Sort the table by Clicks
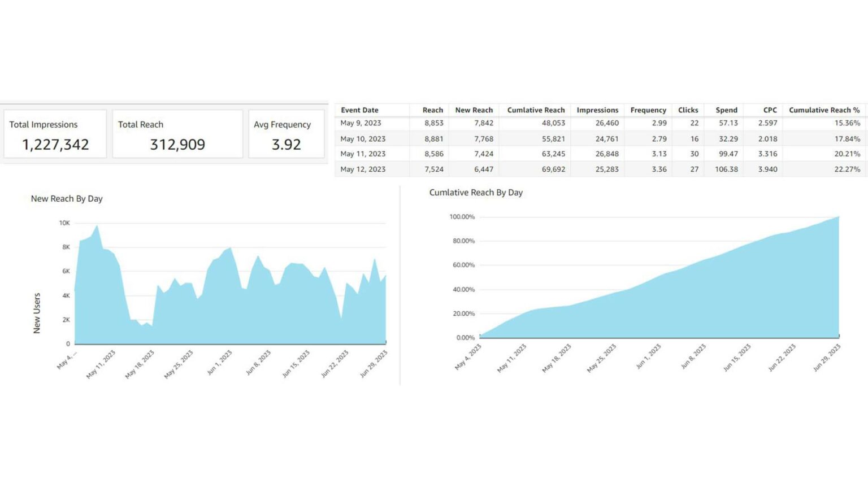 tap(688, 110)
